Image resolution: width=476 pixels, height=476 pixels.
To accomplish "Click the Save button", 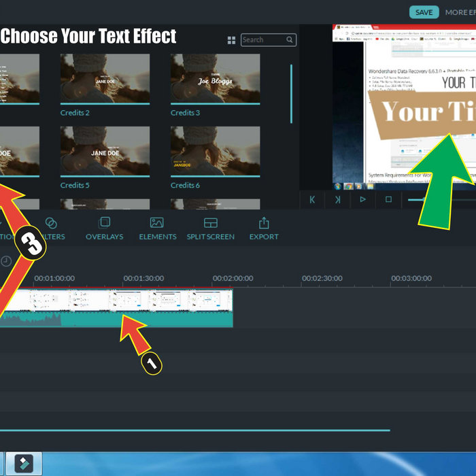I will pyautogui.click(x=424, y=12).
